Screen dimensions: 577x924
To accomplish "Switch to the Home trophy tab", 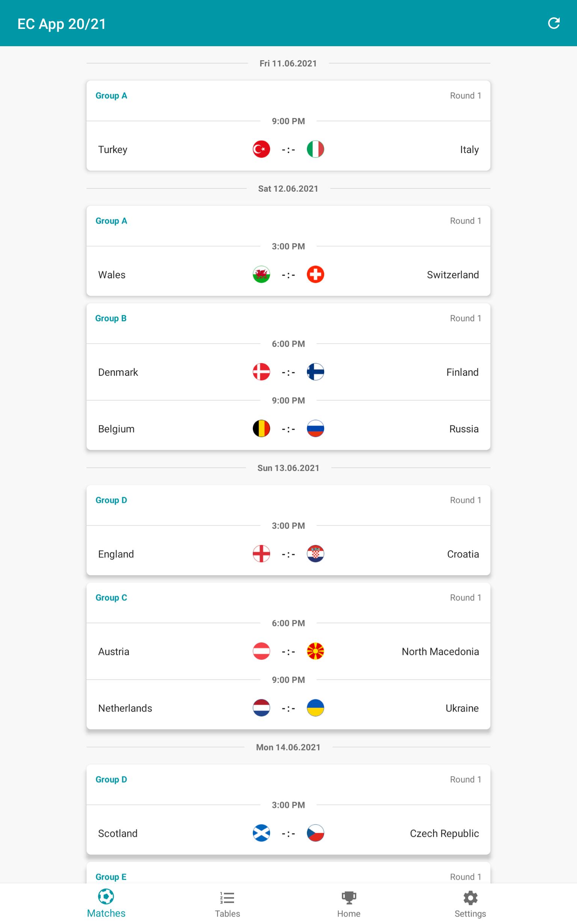I will tap(348, 904).
